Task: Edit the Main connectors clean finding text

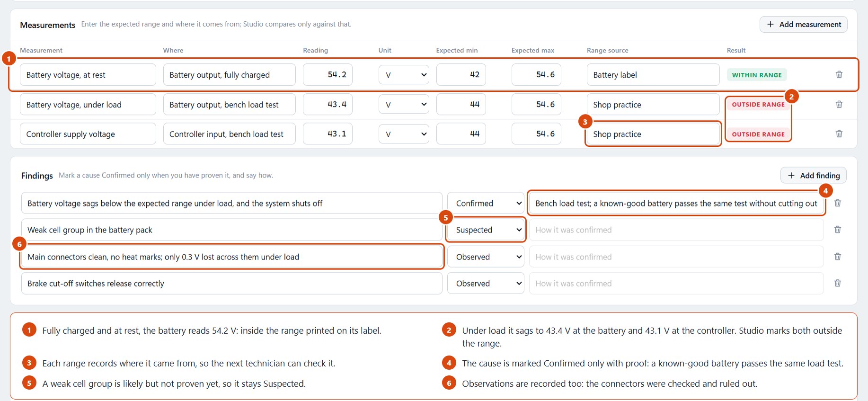Action: click(232, 257)
